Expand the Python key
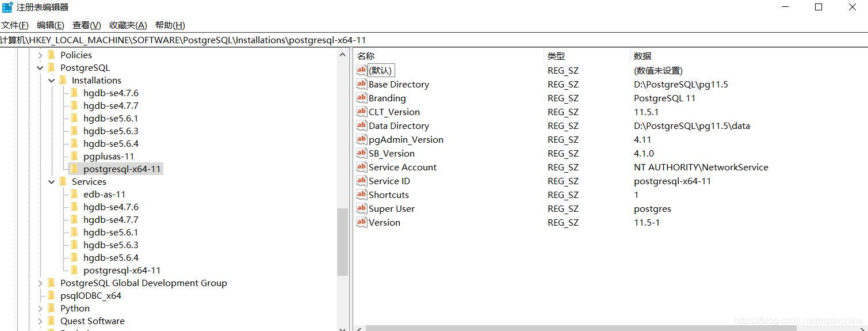Viewport: 868px width, 331px height. coord(40,309)
